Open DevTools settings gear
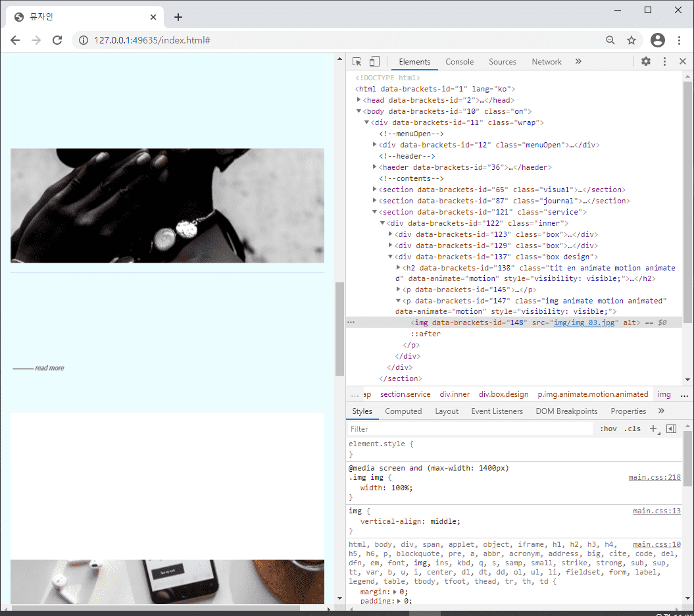 click(646, 62)
